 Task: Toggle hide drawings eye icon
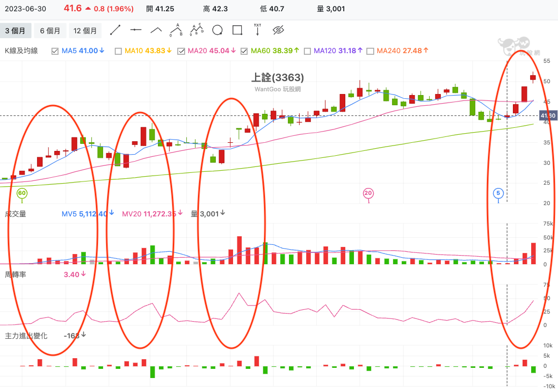pyautogui.click(x=278, y=30)
